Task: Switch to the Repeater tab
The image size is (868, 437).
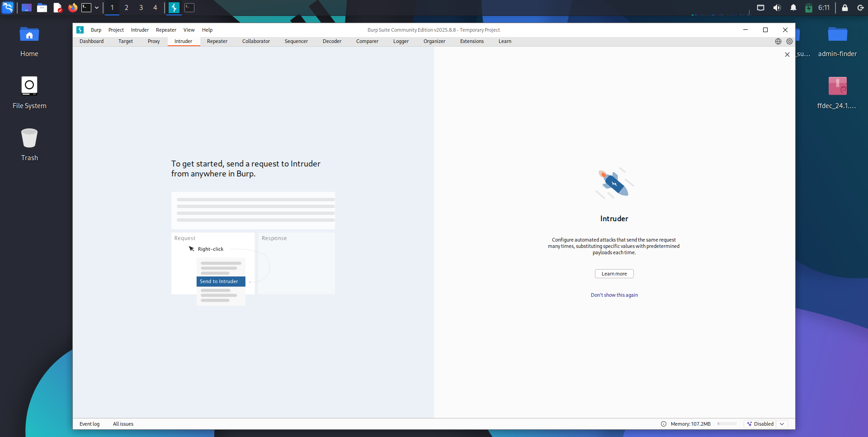Action: point(217,41)
